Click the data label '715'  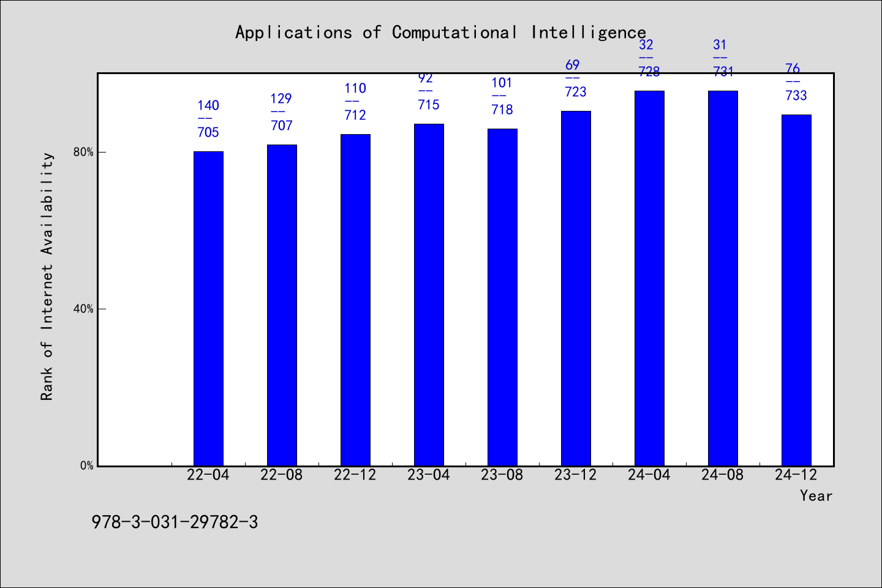click(x=429, y=105)
